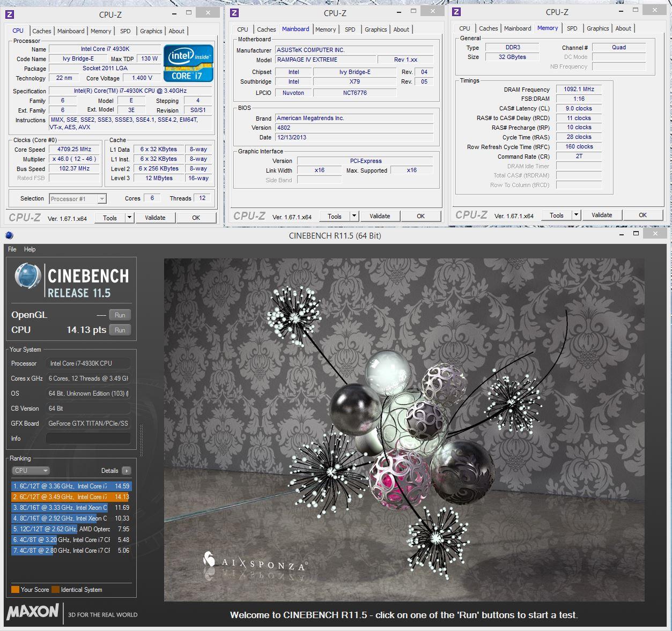The image size is (672, 631).
Task: Click Validate in the Memory CPU-Z window
Action: tap(602, 215)
